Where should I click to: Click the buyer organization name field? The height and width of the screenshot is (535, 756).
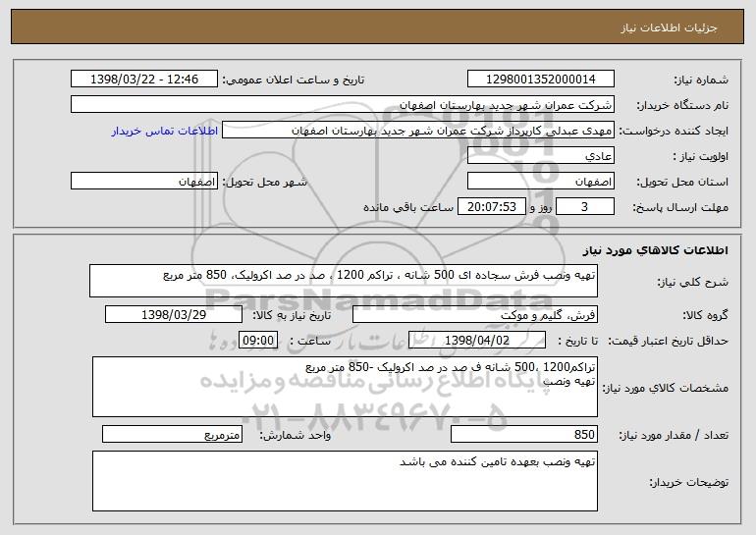click(343, 105)
